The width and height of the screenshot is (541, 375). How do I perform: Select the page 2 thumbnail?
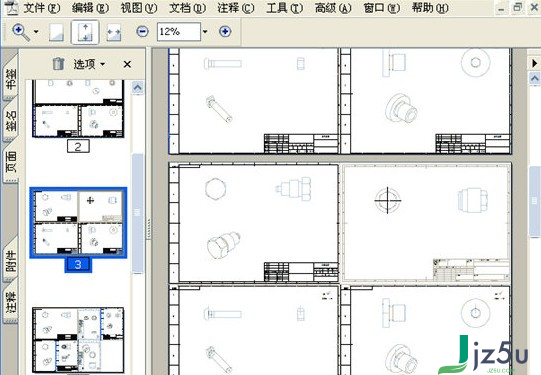coord(78,109)
